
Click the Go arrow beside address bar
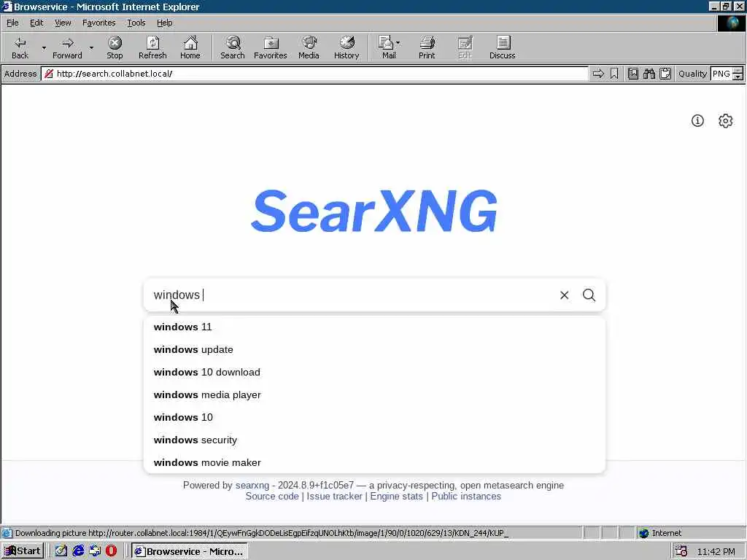[x=598, y=74]
